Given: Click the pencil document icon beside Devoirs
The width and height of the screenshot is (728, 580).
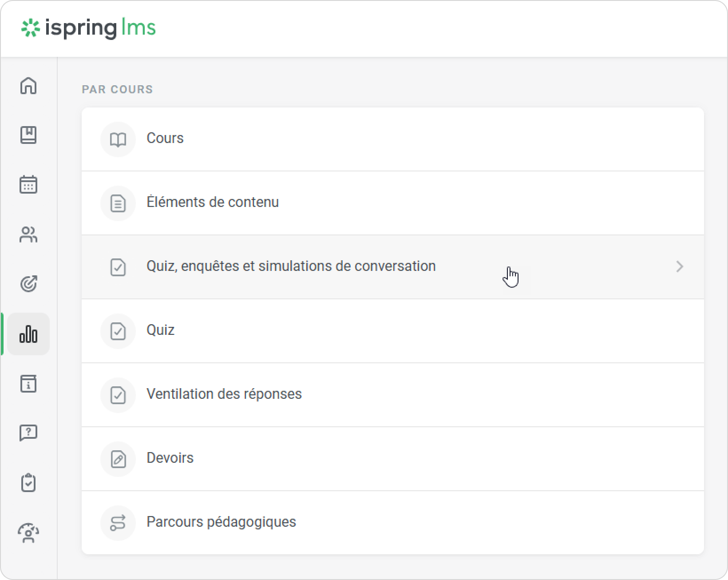Looking at the screenshot, I should pos(118,459).
